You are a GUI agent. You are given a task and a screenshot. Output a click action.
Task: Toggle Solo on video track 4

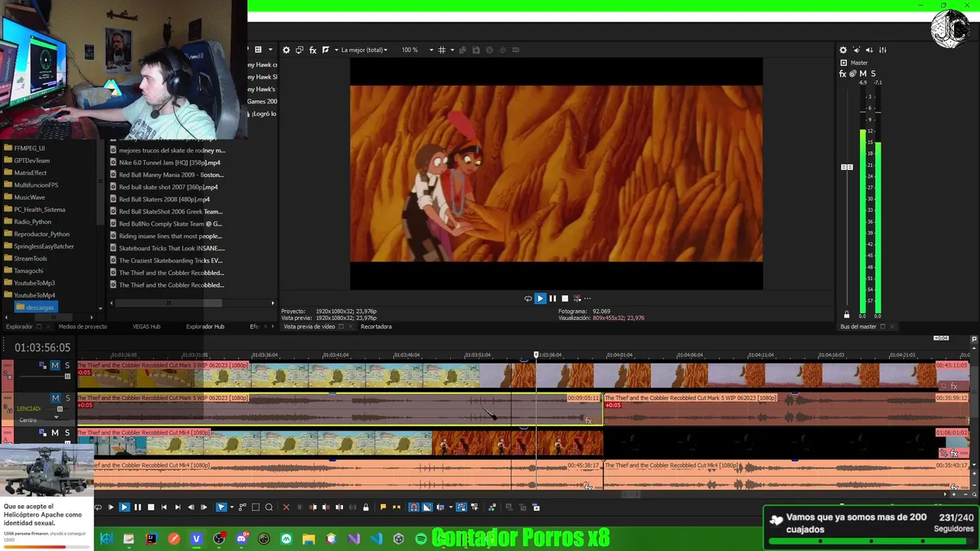click(x=67, y=433)
